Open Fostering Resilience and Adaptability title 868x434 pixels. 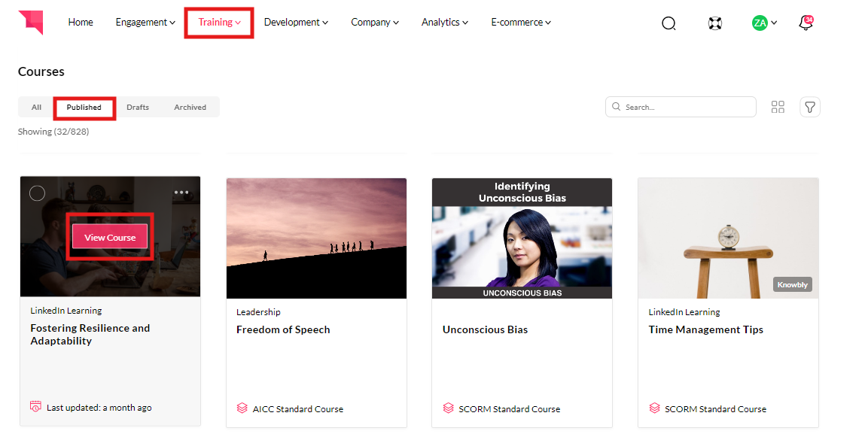click(x=90, y=335)
